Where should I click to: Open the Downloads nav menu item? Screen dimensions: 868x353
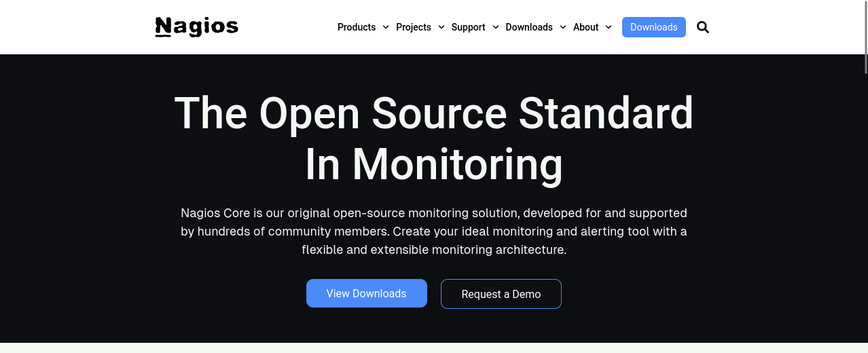pos(529,27)
